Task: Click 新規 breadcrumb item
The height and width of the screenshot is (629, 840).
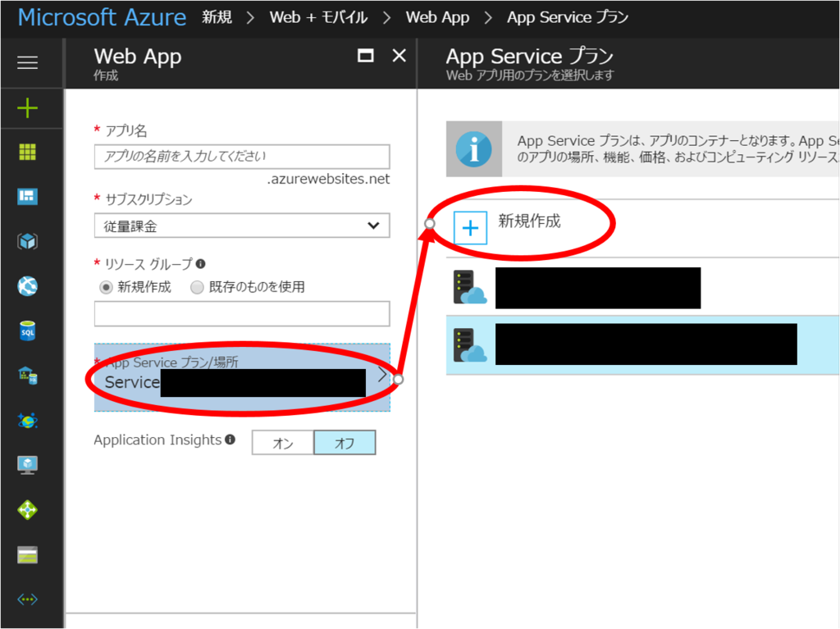Action: (217, 17)
